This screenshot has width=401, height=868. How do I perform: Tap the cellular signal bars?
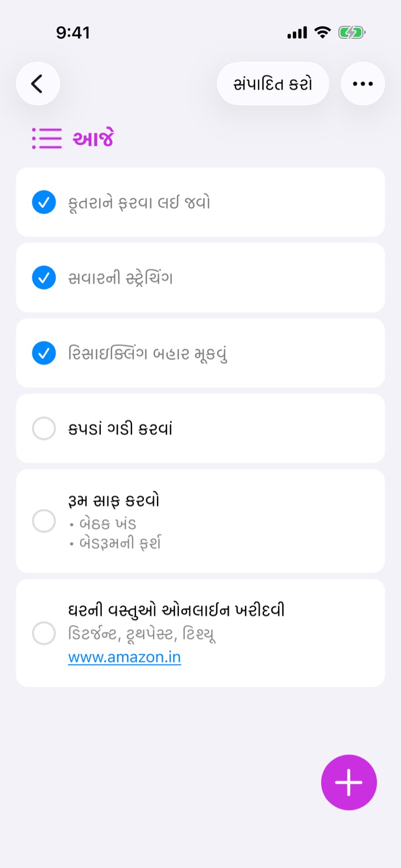click(297, 33)
